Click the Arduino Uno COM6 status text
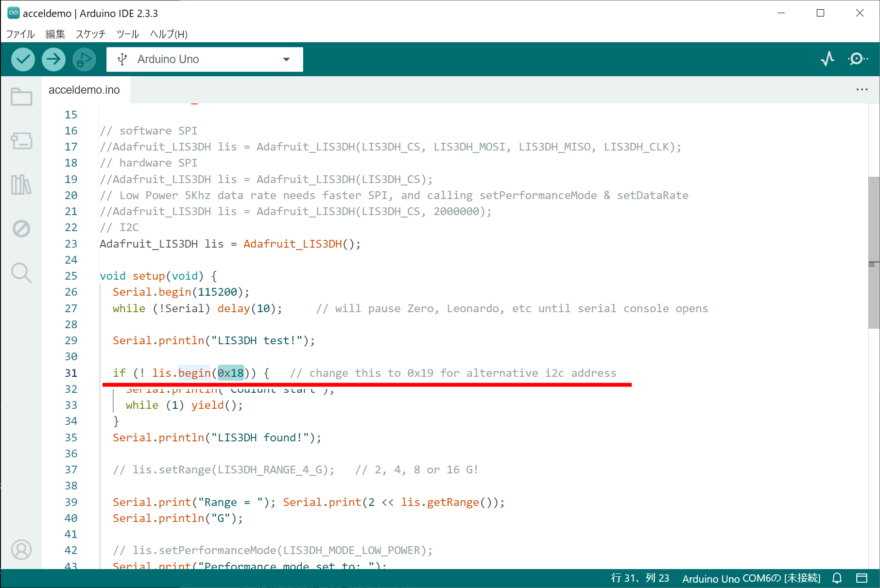This screenshot has height=588, width=880. [x=751, y=578]
